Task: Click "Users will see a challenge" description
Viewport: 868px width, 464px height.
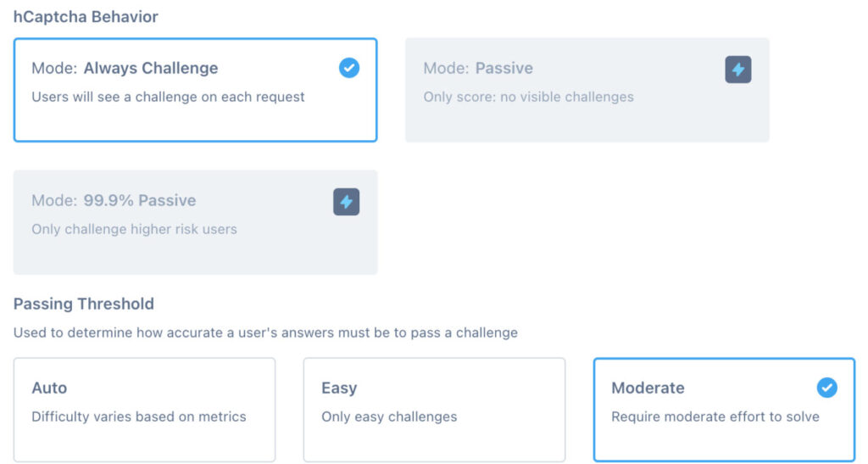Action: (168, 97)
